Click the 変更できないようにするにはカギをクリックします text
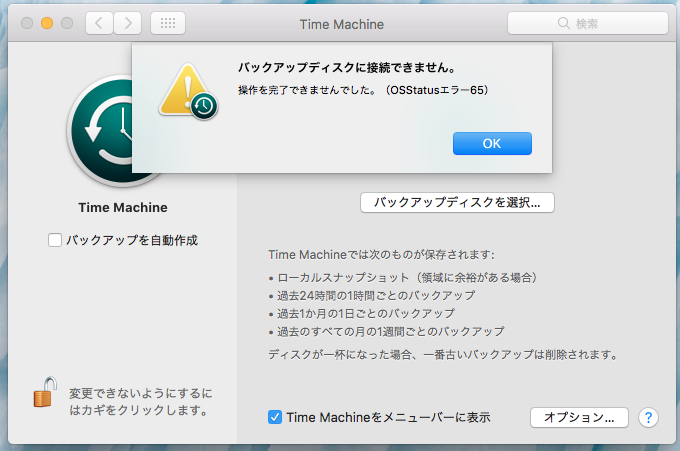The width and height of the screenshot is (680, 451). pyautogui.click(x=141, y=402)
